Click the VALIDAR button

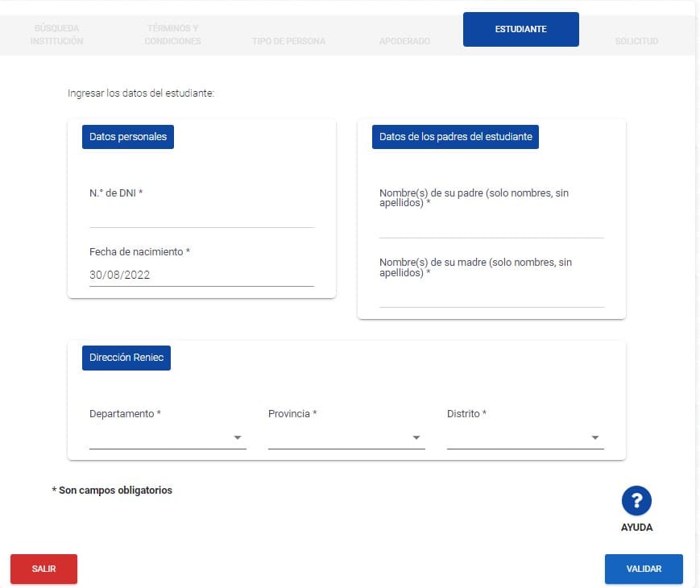[644, 569]
